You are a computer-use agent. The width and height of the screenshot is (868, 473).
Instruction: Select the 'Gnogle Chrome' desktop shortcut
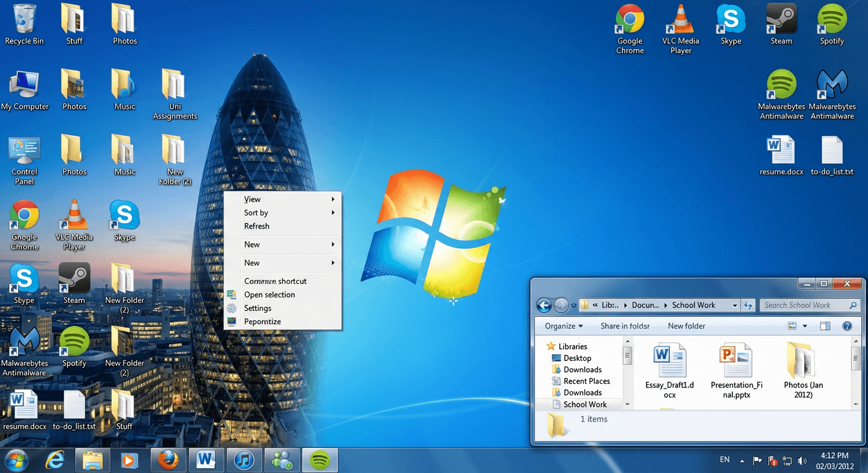pyautogui.click(x=25, y=225)
